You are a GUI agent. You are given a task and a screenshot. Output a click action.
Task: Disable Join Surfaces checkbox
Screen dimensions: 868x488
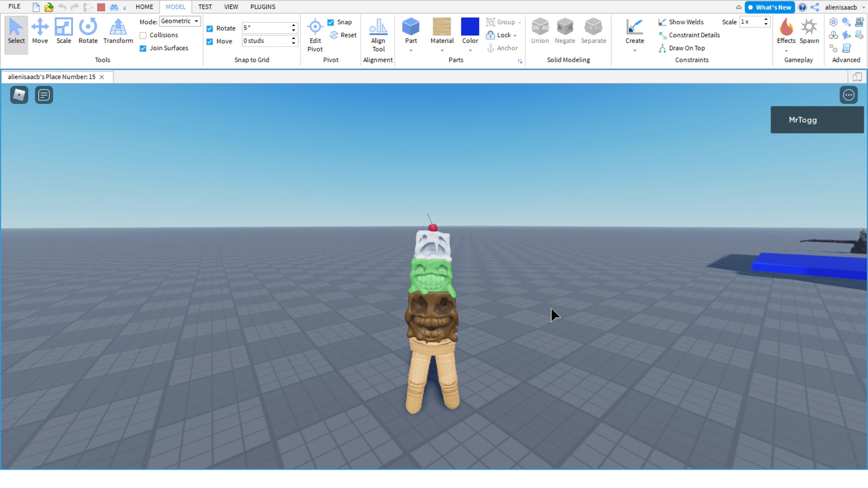pyautogui.click(x=143, y=48)
